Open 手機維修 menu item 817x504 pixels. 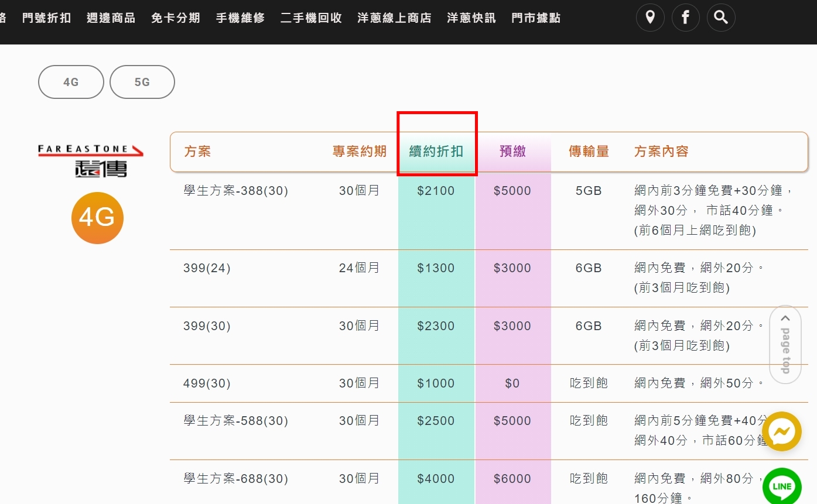click(x=240, y=18)
